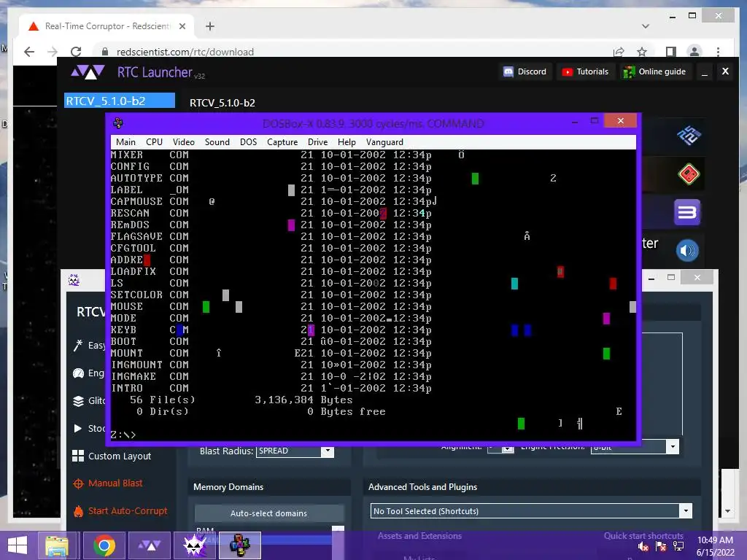
Task: Click the Engine gauge icon in RTCV sidebar
Action: click(78, 373)
